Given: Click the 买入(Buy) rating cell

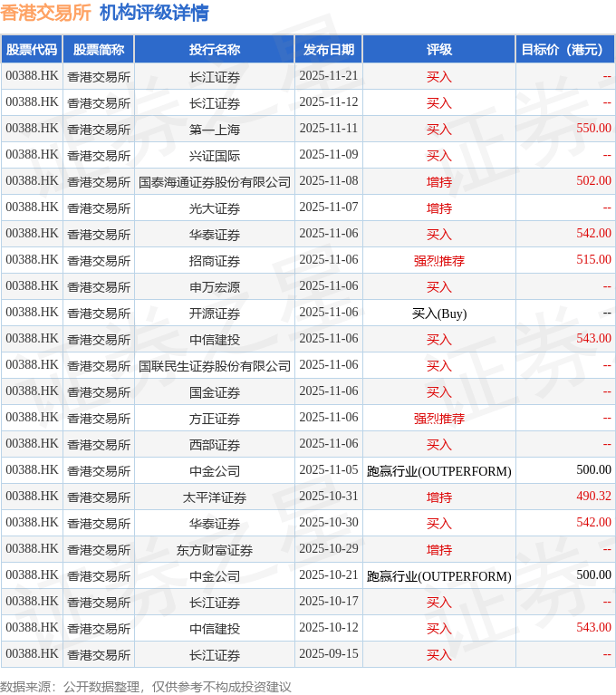Looking at the screenshot, I should coord(438,314).
